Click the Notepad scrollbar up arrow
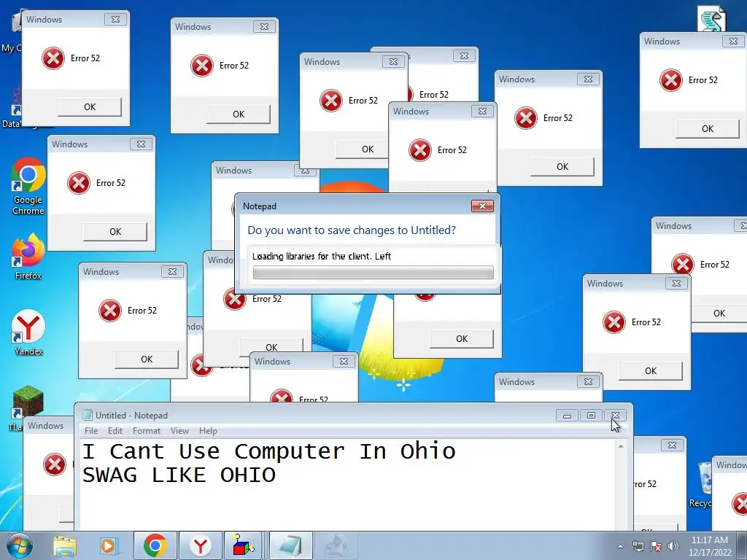 click(621, 446)
